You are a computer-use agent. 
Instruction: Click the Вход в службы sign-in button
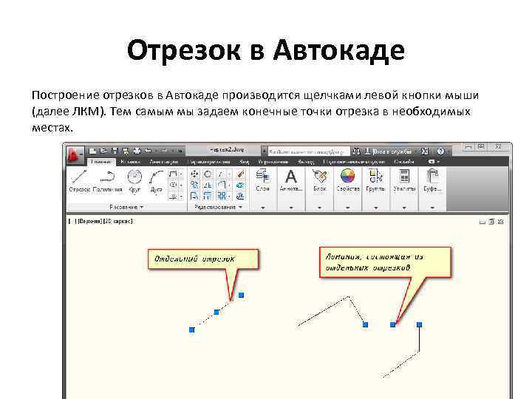click(389, 151)
